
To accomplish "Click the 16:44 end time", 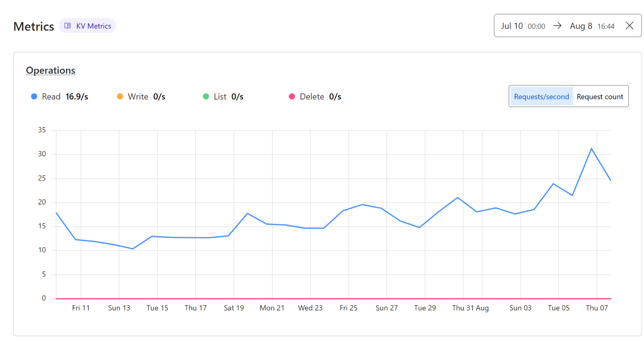I will click(606, 26).
